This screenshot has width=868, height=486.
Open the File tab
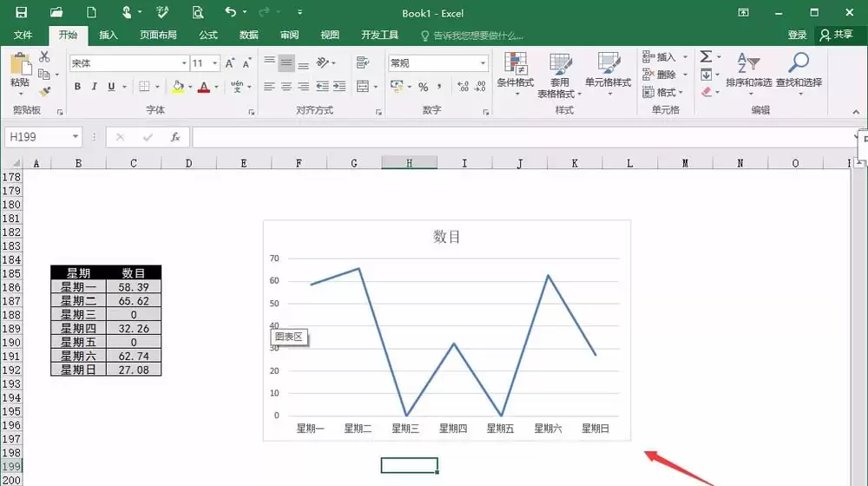pyautogui.click(x=23, y=35)
